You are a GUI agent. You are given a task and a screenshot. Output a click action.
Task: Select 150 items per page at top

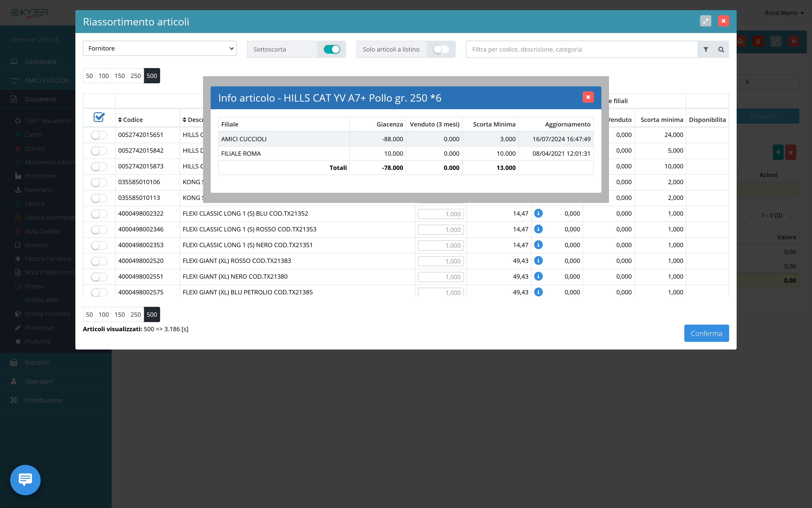click(120, 76)
